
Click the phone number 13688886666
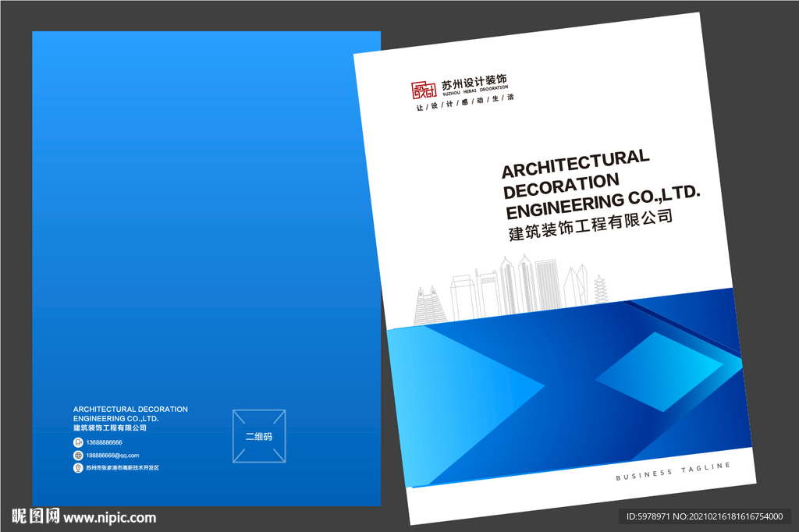[x=104, y=442]
